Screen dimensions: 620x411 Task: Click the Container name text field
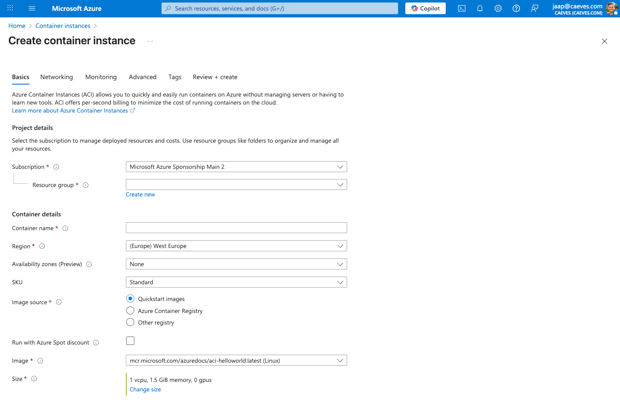point(236,228)
